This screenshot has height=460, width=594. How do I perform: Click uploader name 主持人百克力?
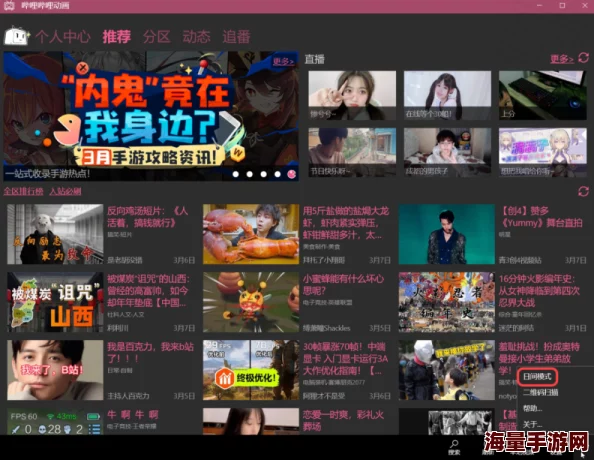pos(128,396)
